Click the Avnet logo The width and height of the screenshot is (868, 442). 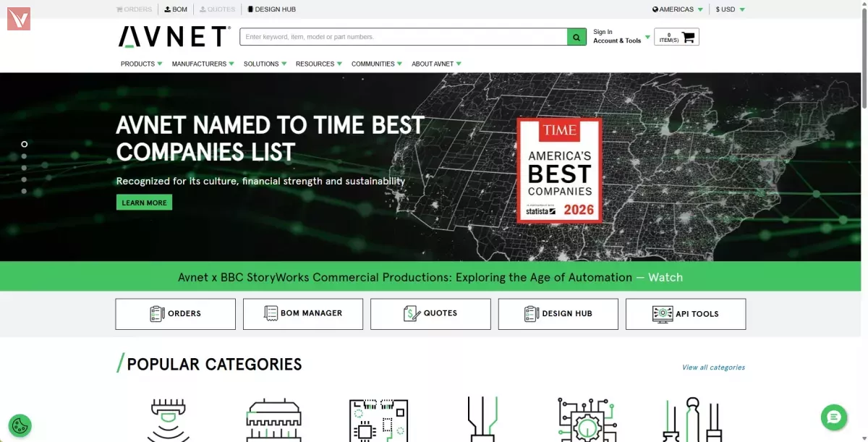[174, 37]
